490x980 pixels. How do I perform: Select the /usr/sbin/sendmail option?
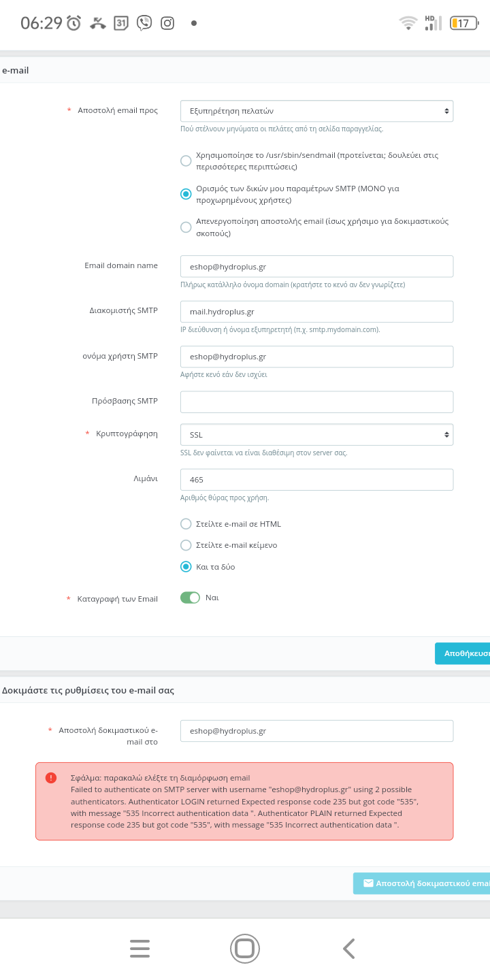pyautogui.click(x=186, y=161)
